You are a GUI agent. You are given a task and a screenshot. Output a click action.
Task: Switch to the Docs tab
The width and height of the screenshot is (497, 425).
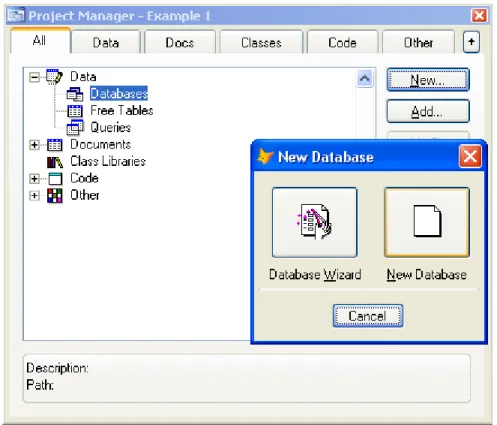pyautogui.click(x=180, y=43)
